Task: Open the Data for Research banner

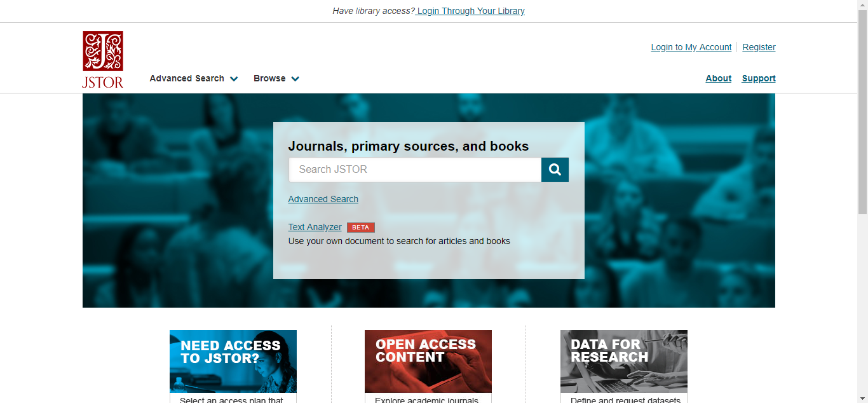Action: (624, 361)
